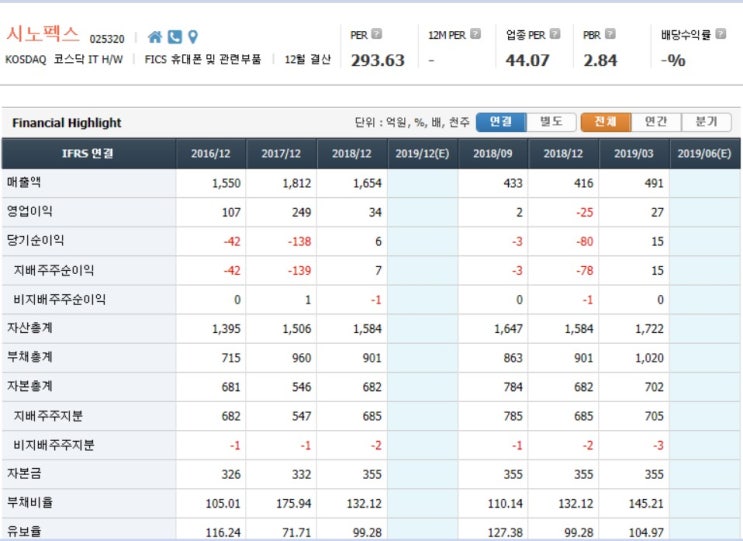Click the 유보율 row label
Viewport: 743px width, 541px height.
tap(24, 531)
